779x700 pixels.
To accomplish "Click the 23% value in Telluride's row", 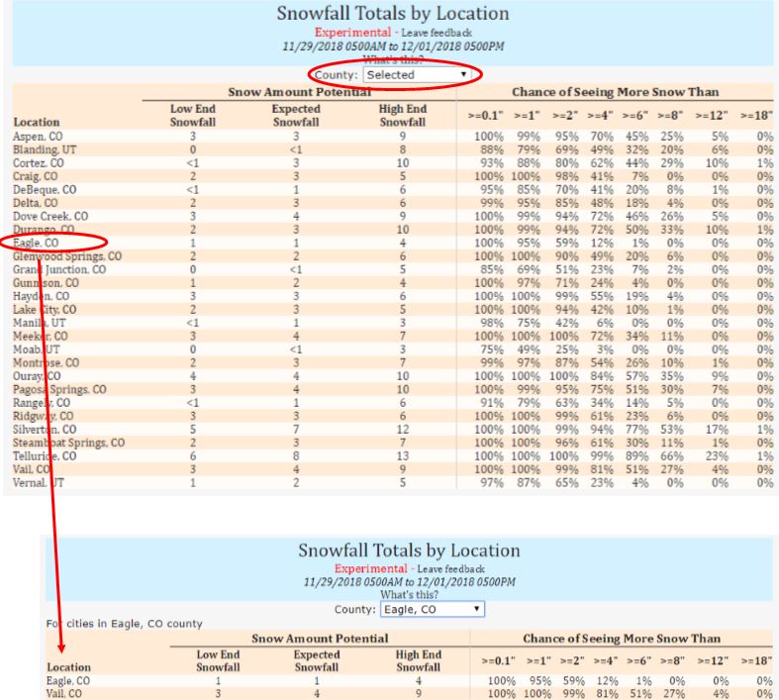I will coord(717,456).
